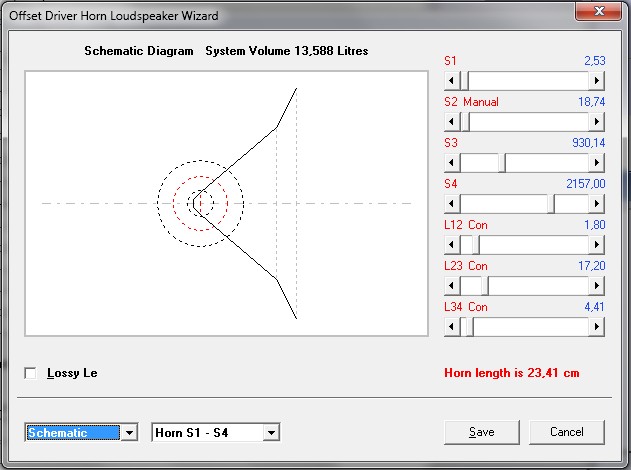Open the Horn S1 - S4 dropdown arrow
This screenshot has height=470, width=631.
click(271, 433)
